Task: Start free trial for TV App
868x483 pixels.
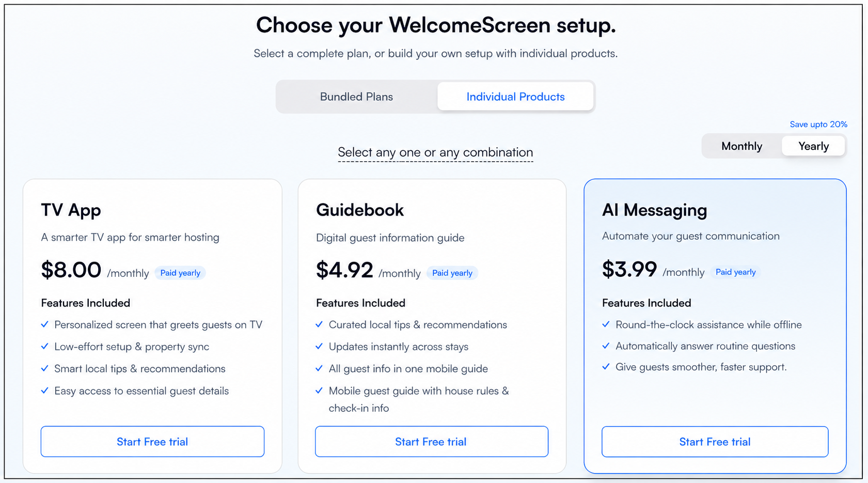Action: 152,442
